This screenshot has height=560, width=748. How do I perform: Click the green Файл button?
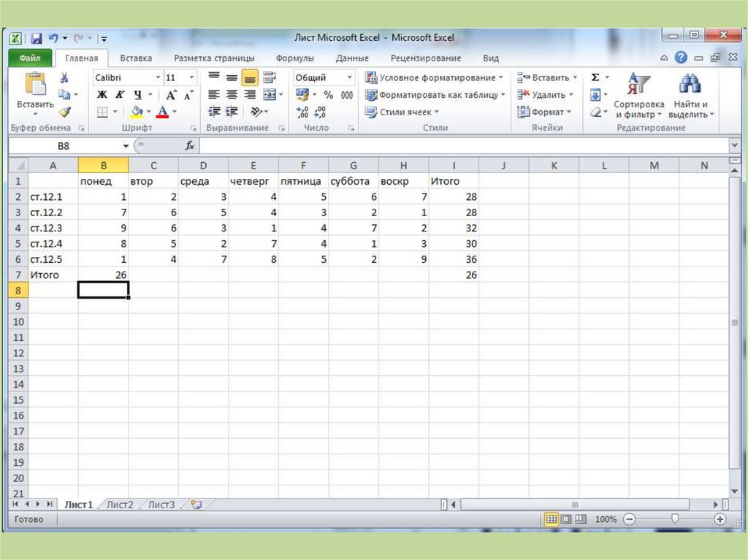point(29,58)
